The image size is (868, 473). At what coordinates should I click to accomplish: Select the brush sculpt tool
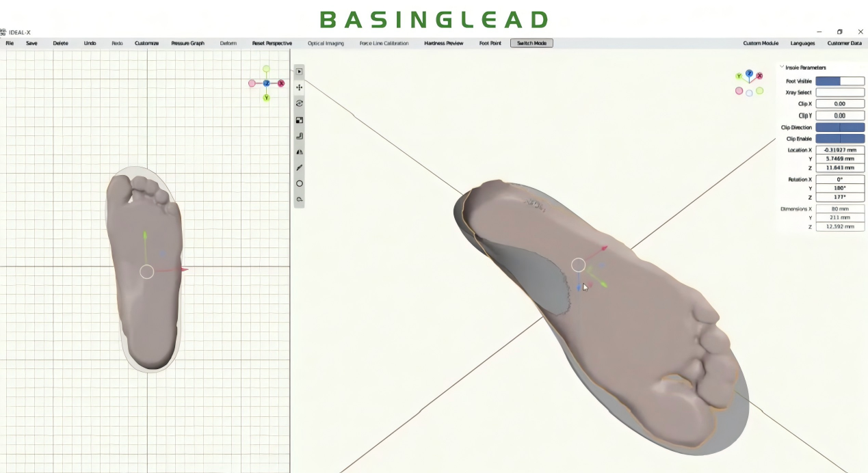coord(300,167)
